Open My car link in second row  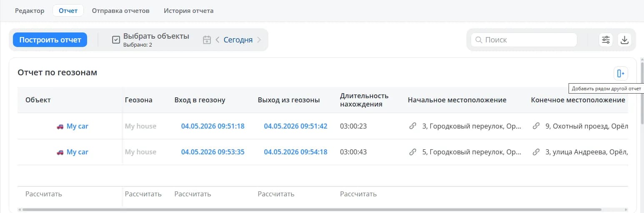(x=78, y=152)
